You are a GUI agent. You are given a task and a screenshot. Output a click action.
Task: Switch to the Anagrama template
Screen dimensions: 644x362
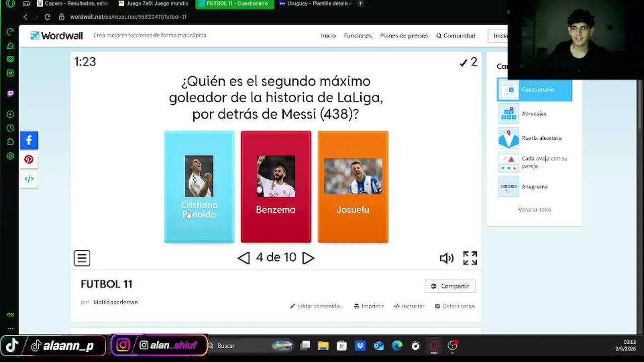(x=534, y=187)
